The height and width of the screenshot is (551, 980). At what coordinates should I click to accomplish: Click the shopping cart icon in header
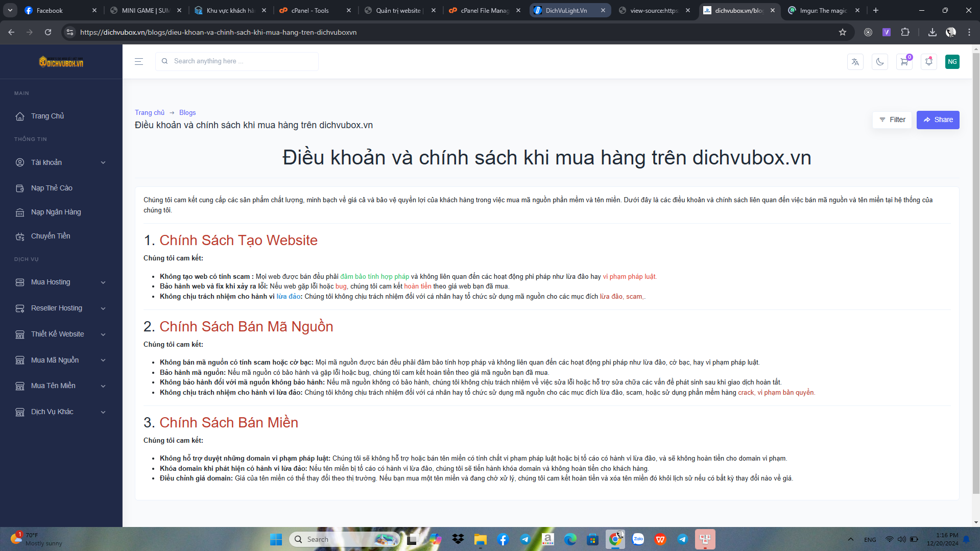[904, 62]
